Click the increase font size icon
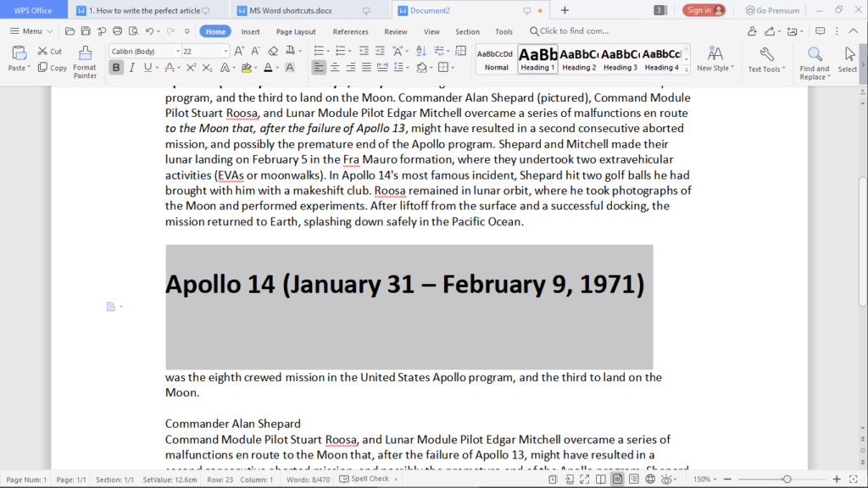 click(x=239, y=50)
